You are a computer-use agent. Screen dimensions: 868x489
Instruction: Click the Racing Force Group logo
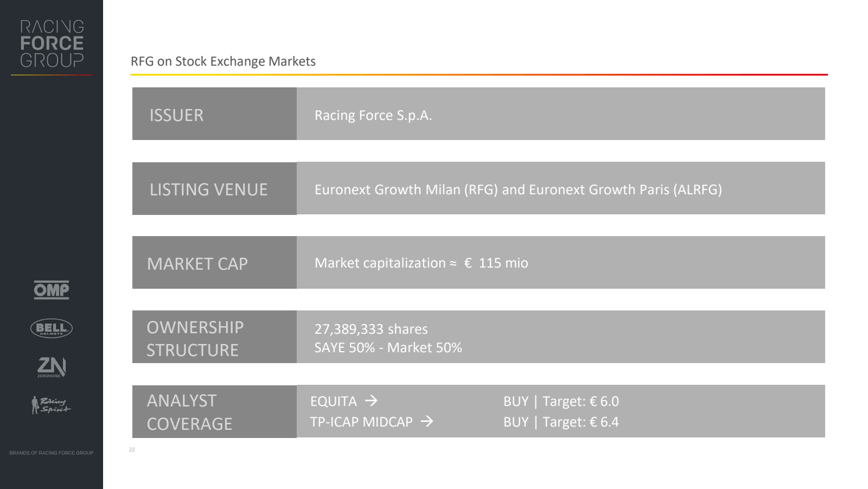(x=52, y=45)
